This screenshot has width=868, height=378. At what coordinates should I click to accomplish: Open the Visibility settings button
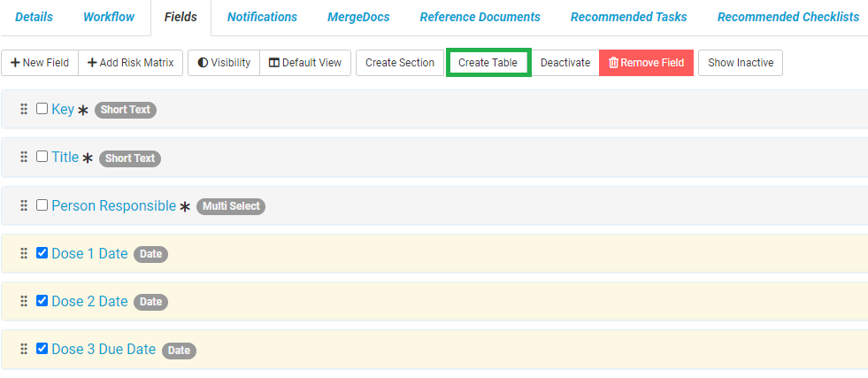point(224,63)
